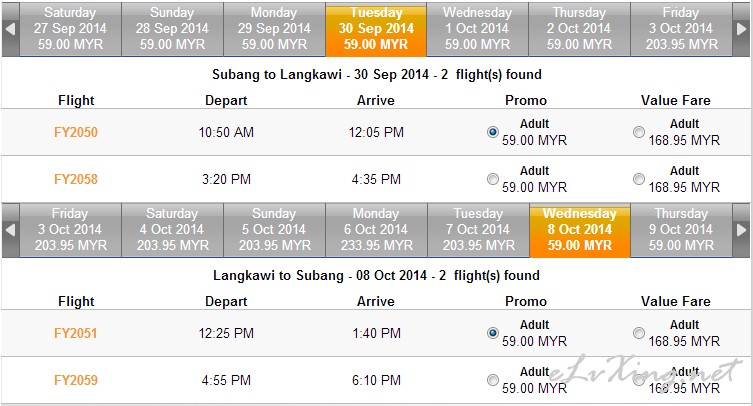Image resolution: width=753 pixels, height=406 pixels.
Task: Select Wednesday 1 Oct 2014 date tab
Action: (477, 29)
